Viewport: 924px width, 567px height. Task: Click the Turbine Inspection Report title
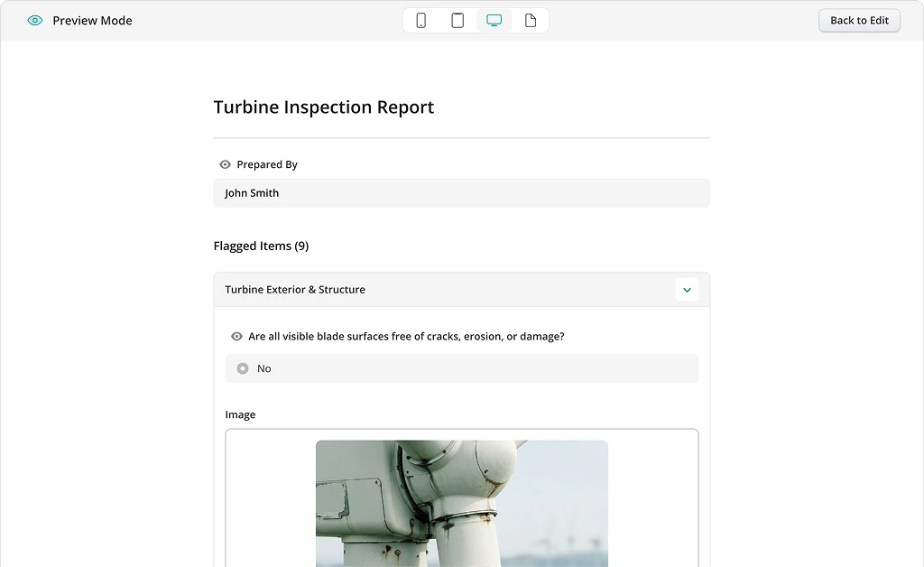[323, 107]
